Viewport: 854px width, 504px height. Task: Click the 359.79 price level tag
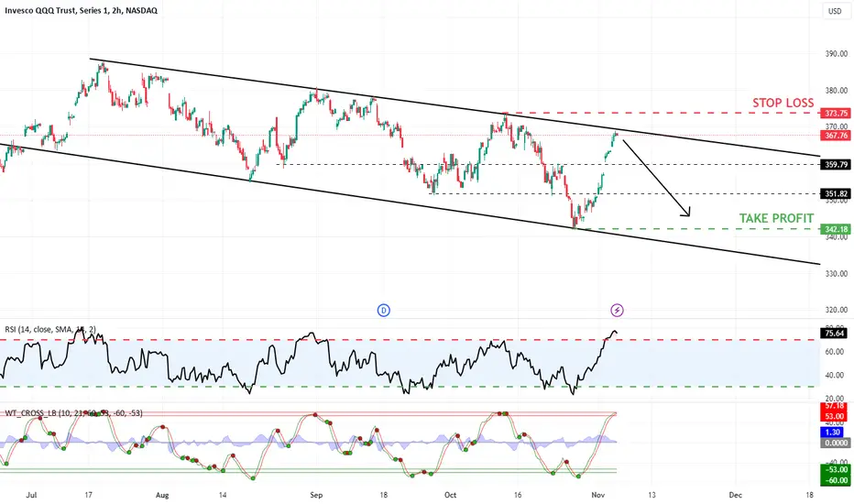click(836, 165)
